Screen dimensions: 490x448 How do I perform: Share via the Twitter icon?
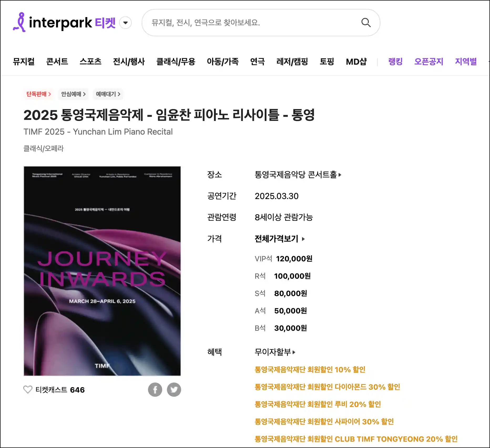click(x=174, y=390)
